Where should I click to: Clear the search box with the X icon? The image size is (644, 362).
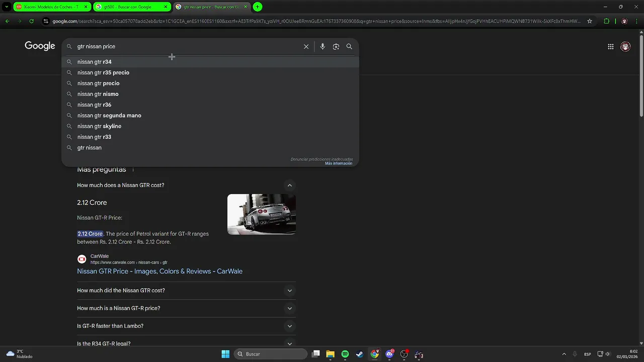[x=306, y=46]
